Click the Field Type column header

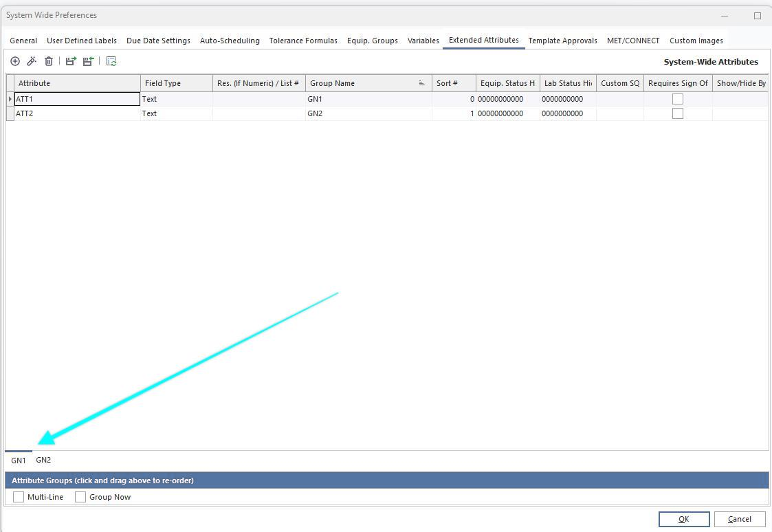pyautogui.click(x=177, y=83)
